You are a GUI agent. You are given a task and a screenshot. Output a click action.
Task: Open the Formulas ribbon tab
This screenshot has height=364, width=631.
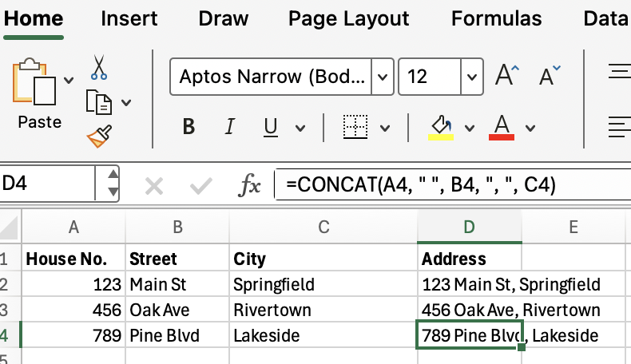(497, 18)
